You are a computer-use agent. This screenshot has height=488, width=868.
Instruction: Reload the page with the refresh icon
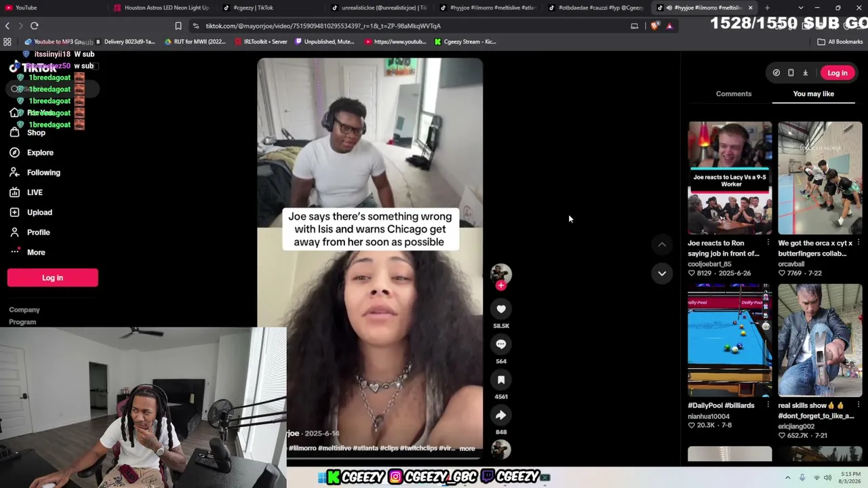pyautogui.click(x=35, y=26)
